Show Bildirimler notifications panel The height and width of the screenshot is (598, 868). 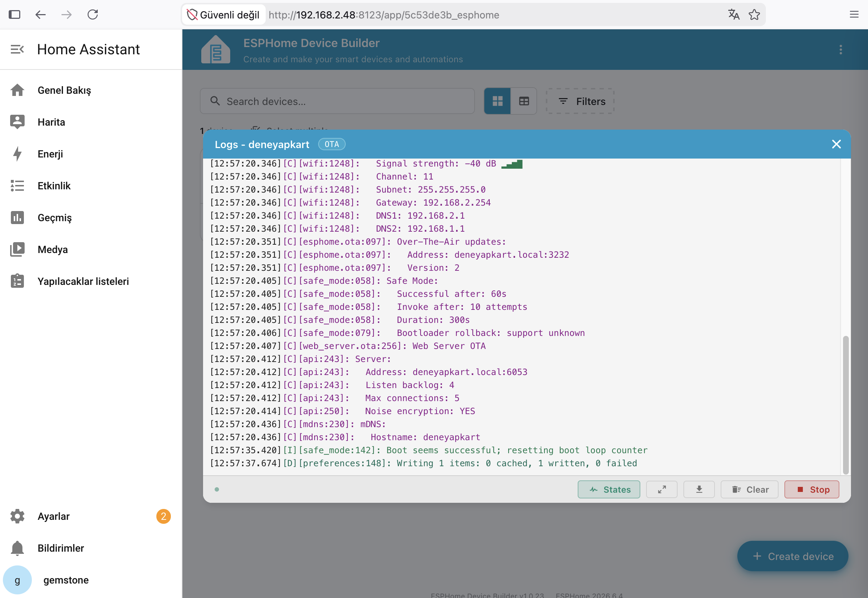tap(91, 548)
